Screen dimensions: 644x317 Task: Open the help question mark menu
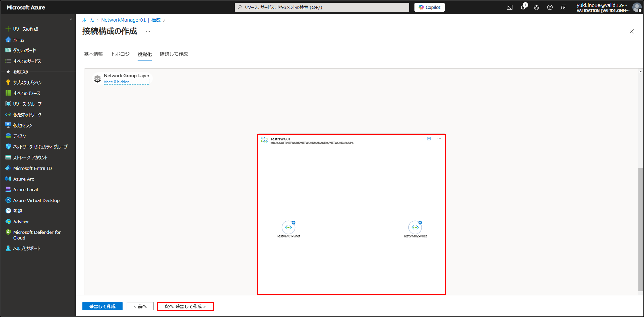coord(550,7)
